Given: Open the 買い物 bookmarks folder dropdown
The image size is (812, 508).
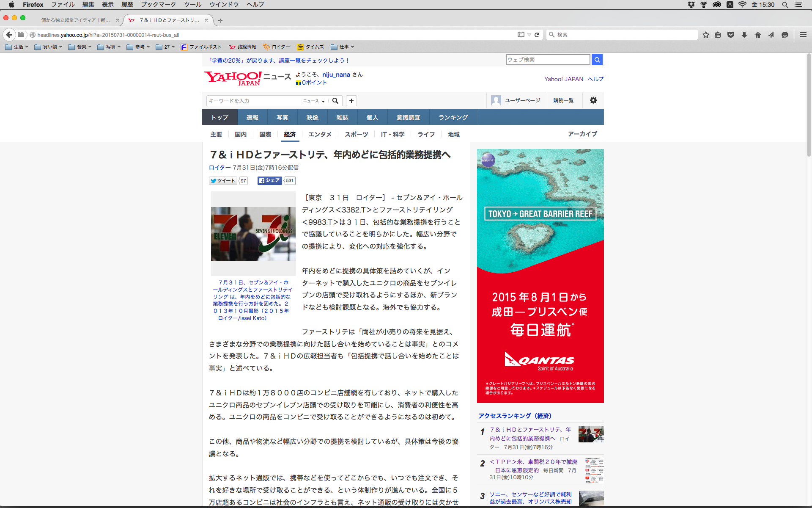Looking at the screenshot, I should [x=48, y=47].
